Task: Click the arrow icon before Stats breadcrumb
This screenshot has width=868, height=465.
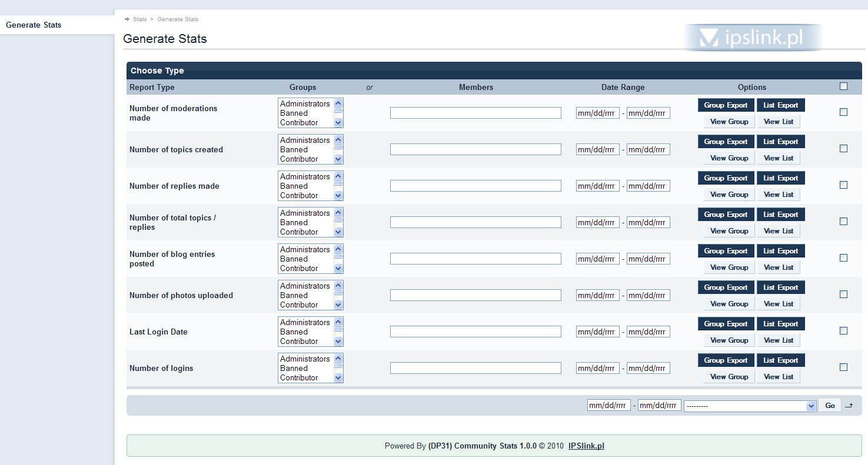Action: tap(127, 19)
